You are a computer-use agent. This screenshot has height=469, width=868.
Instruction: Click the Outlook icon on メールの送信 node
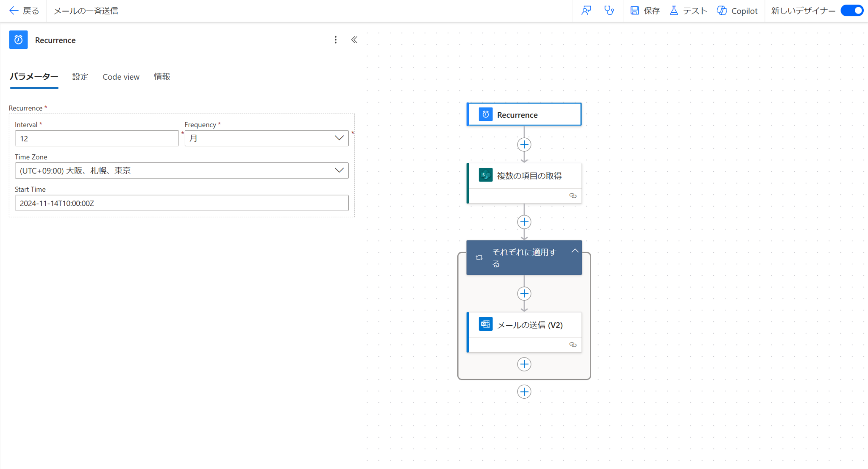pos(486,324)
